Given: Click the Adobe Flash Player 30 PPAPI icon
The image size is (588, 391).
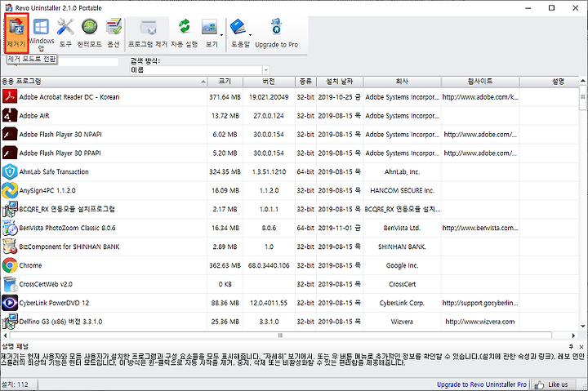Looking at the screenshot, I should pos(10,153).
